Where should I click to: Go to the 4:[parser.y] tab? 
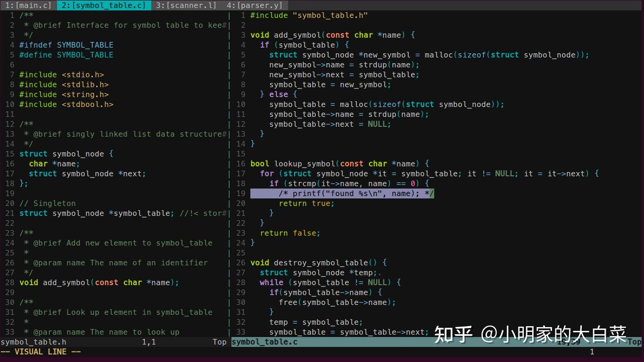[255, 5]
